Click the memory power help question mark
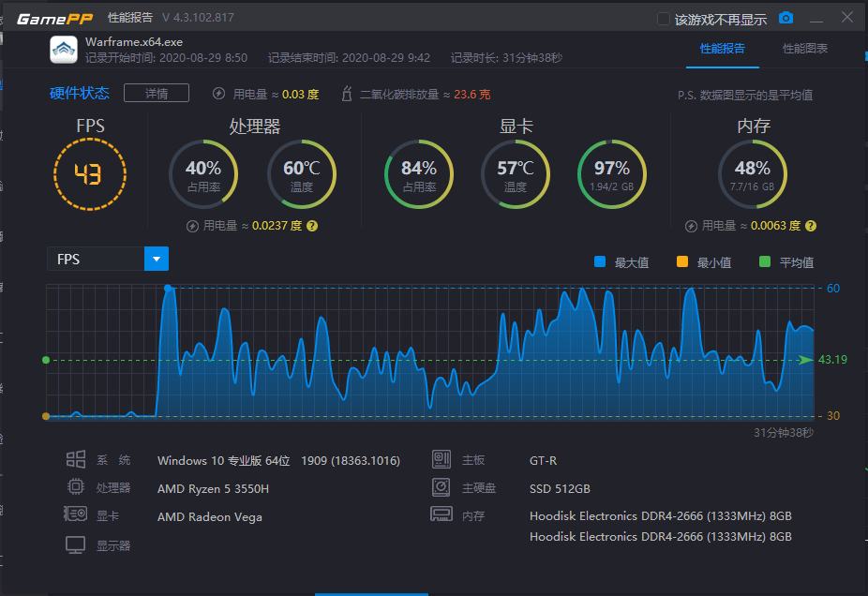Viewport: 868px width, 596px height. pos(811,226)
